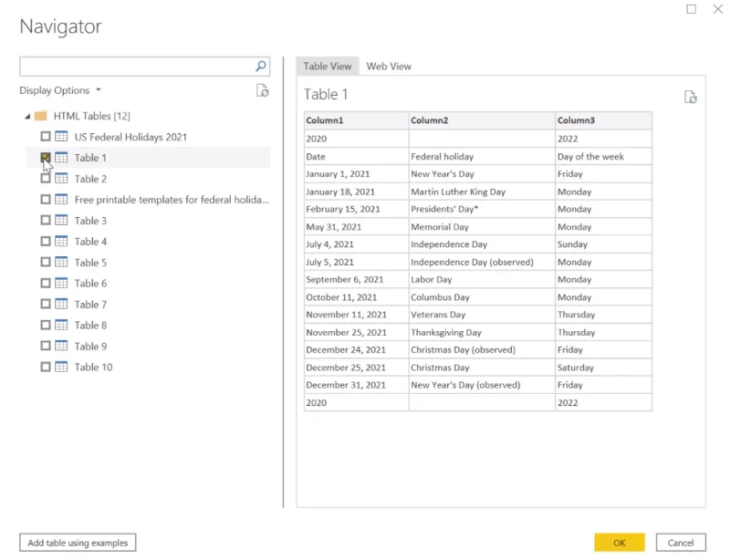
Task: Select the Table 1 tree item label
Action: pyautogui.click(x=90, y=158)
